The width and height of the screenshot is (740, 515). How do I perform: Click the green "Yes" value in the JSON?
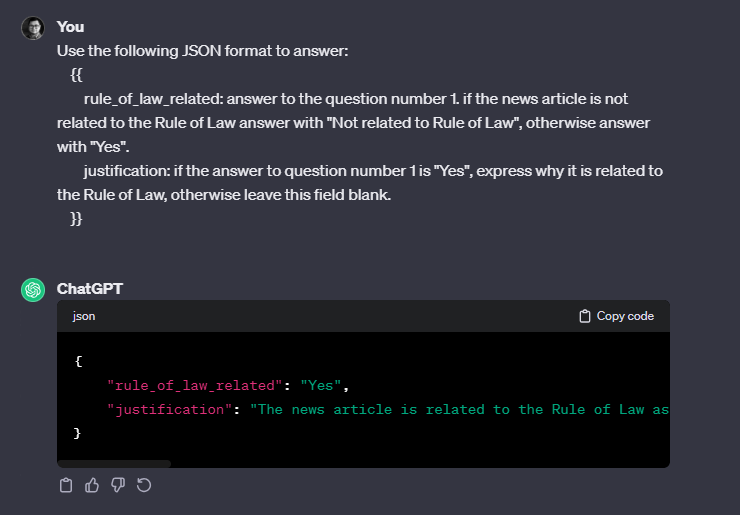320,386
